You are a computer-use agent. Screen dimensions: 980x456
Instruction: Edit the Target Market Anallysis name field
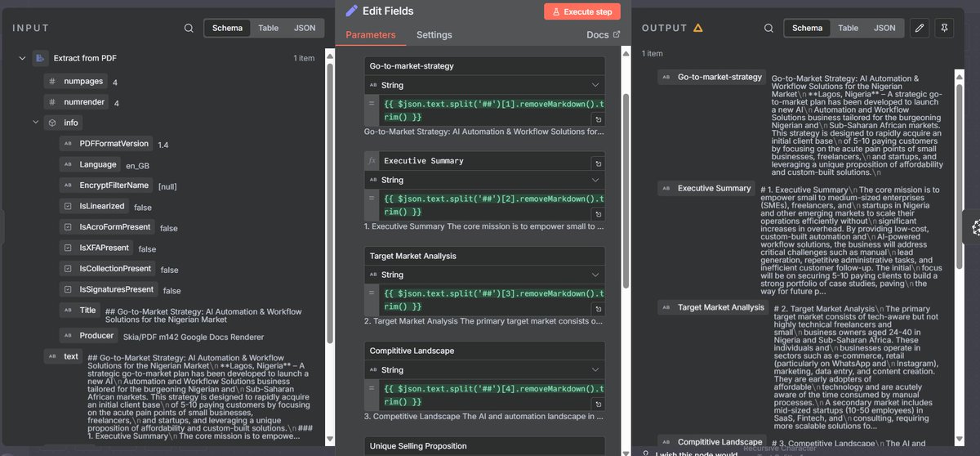click(485, 256)
